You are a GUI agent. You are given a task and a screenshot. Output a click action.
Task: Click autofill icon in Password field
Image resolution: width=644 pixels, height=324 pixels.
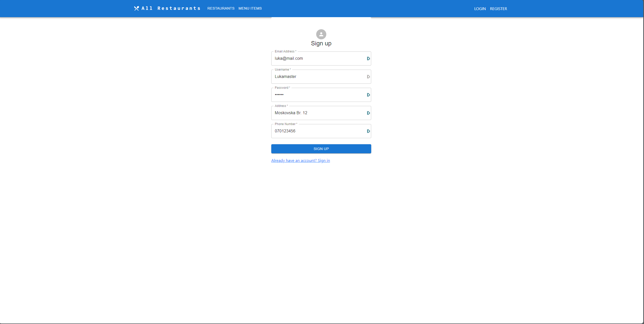368,95
